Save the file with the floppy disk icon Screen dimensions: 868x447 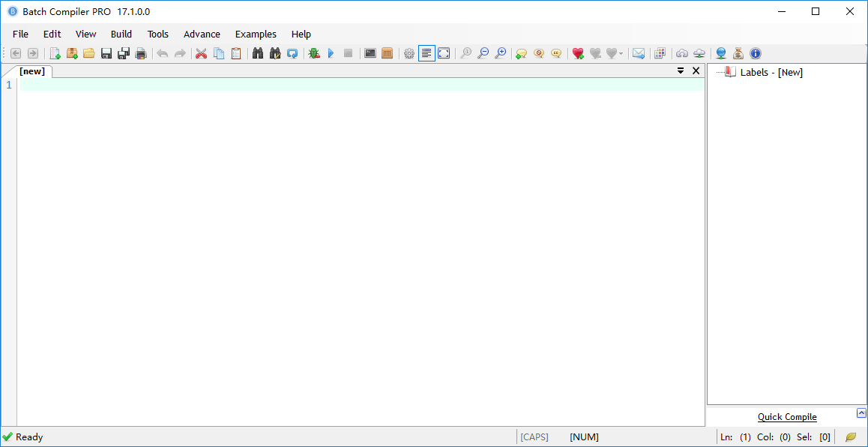[x=106, y=54]
